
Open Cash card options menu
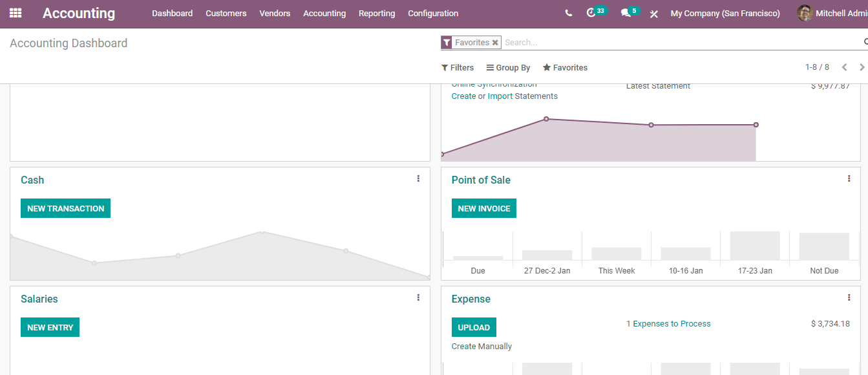point(418,178)
